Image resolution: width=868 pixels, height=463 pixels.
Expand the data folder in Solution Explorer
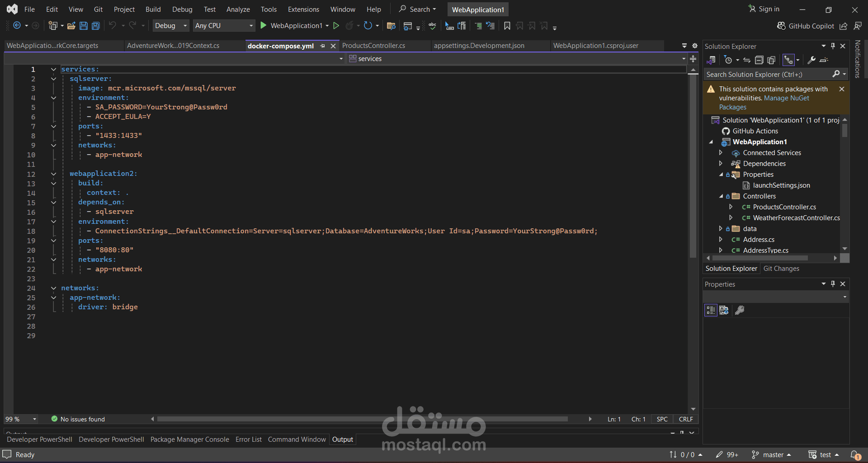click(x=721, y=229)
